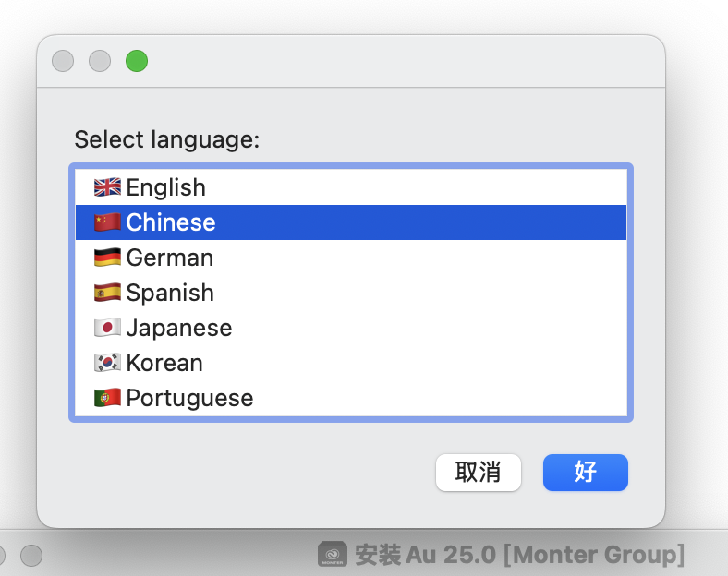Image resolution: width=728 pixels, height=576 pixels.
Task: Choose the highlighted Chinese language entry
Action: pos(171,222)
